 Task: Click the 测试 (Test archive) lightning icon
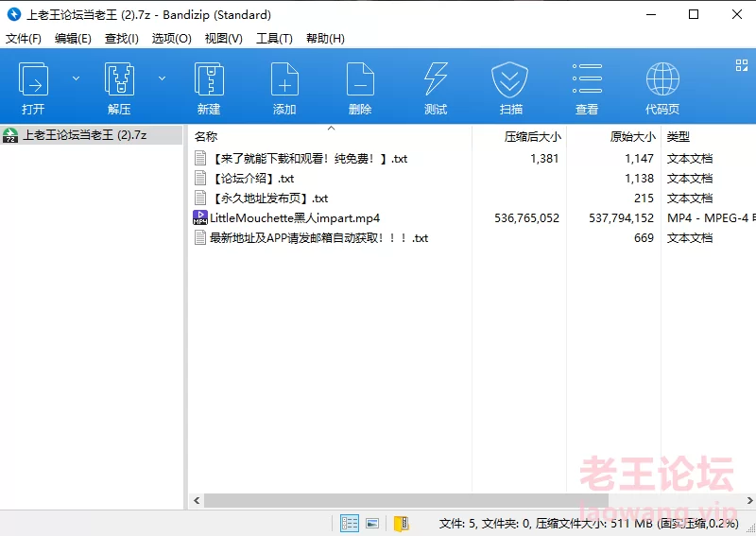pos(436,79)
